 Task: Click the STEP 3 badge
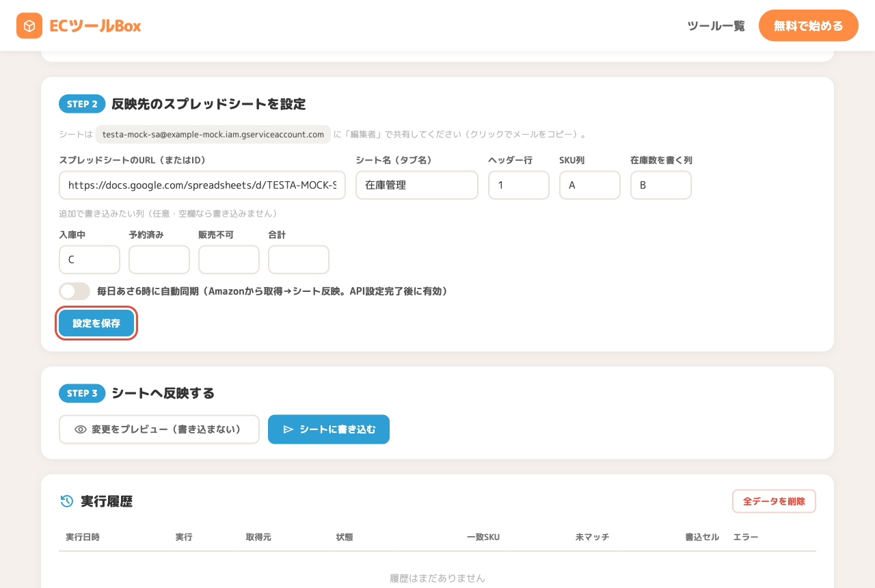pos(82,393)
